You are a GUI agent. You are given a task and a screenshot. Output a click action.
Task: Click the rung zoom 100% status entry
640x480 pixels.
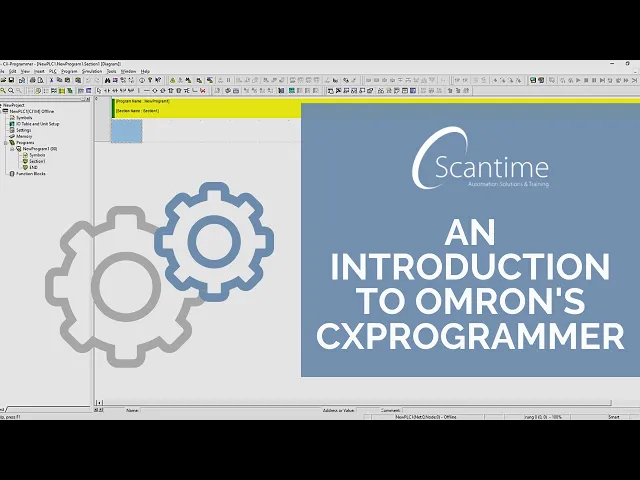pyautogui.click(x=543, y=417)
